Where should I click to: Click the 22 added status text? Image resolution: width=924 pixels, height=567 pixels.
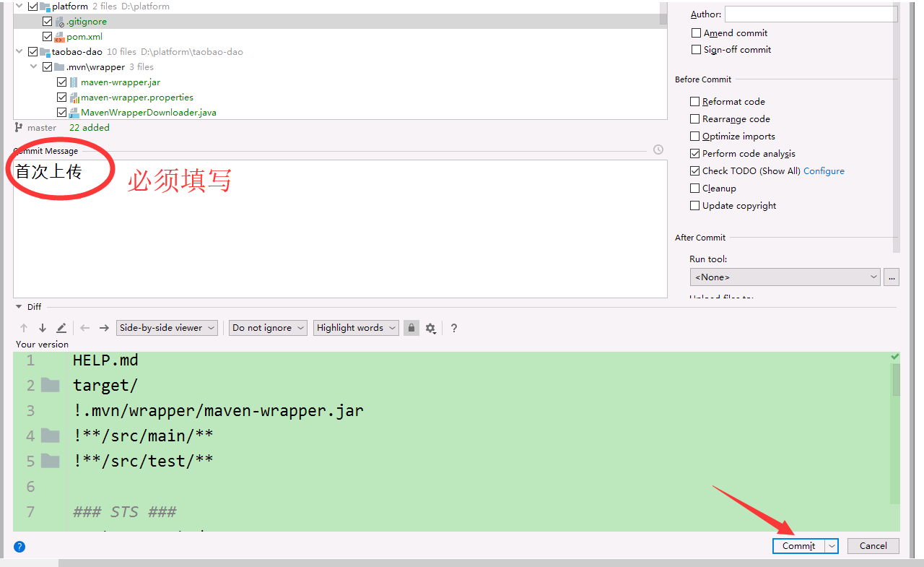90,128
